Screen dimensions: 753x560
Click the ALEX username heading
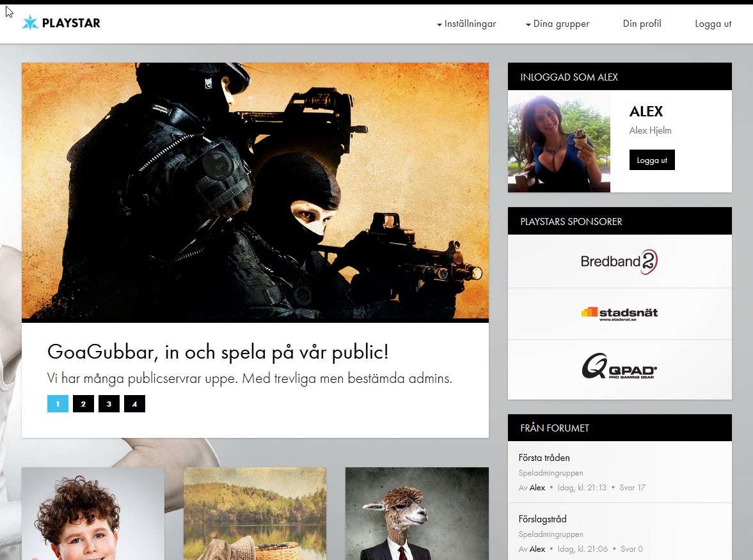pyautogui.click(x=646, y=111)
